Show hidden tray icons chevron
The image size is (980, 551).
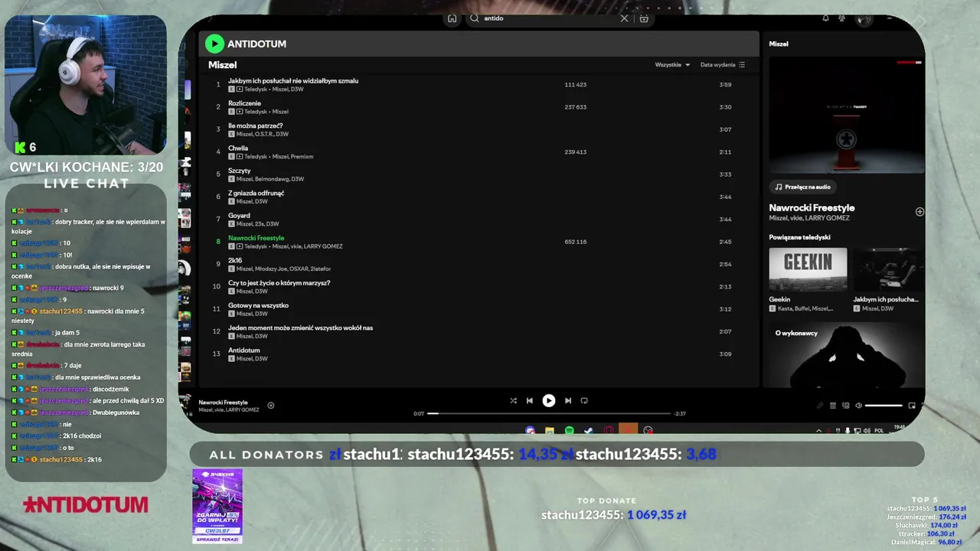click(x=818, y=431)
